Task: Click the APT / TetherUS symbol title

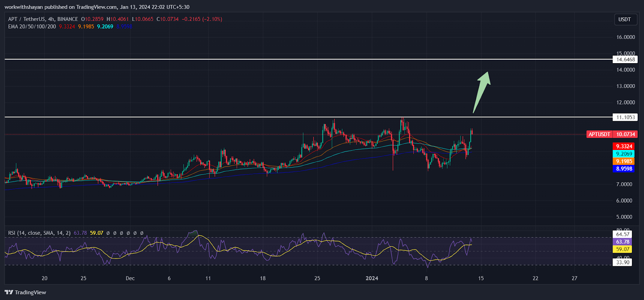Action: [x=27, y=19]
